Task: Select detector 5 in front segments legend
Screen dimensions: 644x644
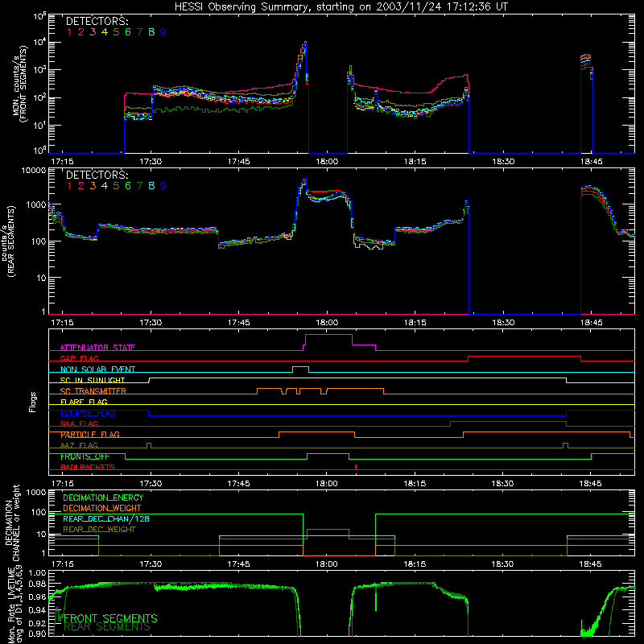Action: [x=116, y=32]
